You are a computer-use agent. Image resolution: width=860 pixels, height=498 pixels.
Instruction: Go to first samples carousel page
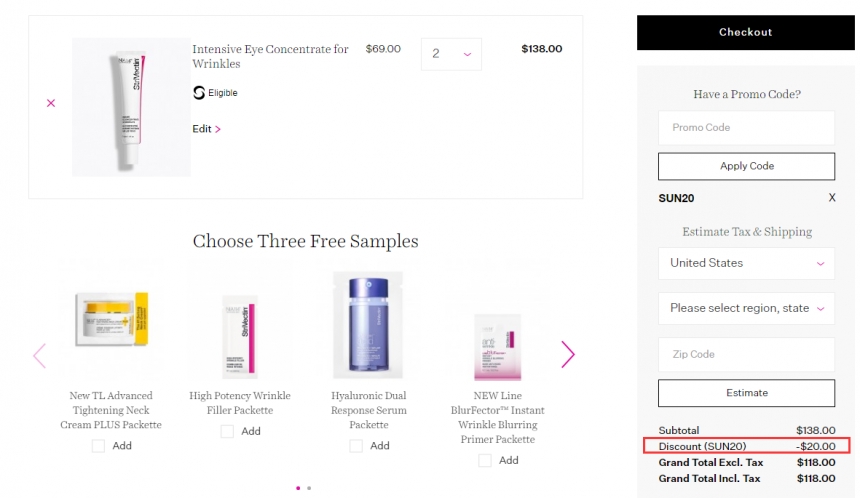pos(298,488)
